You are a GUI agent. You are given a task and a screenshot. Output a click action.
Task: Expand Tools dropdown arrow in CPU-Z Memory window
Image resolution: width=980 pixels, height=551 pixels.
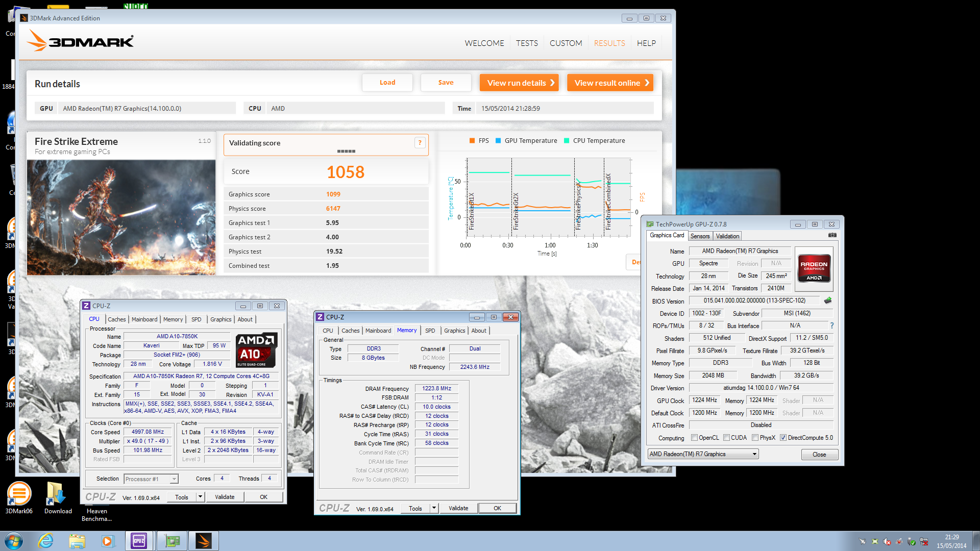(x=434, y=508)
